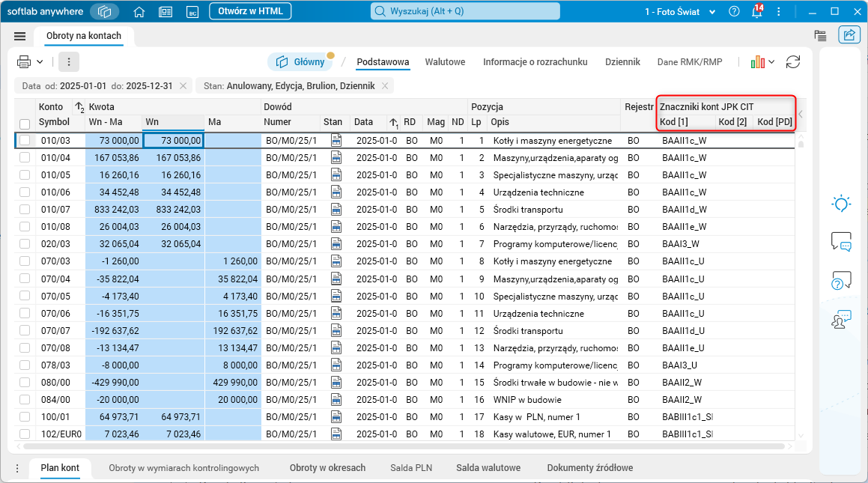868x483 pixels.
Task: Click the Kasy w PLN, numer 1 cell
Action: [x=555, y=417]
